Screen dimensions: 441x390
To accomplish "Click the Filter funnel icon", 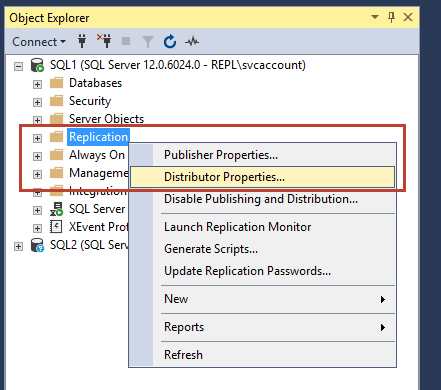I will 148,42.
